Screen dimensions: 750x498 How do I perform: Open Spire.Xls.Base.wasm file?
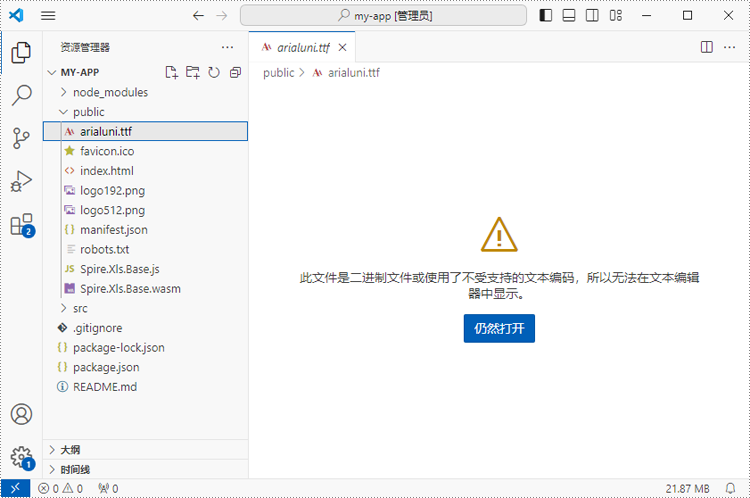point(145,288)
